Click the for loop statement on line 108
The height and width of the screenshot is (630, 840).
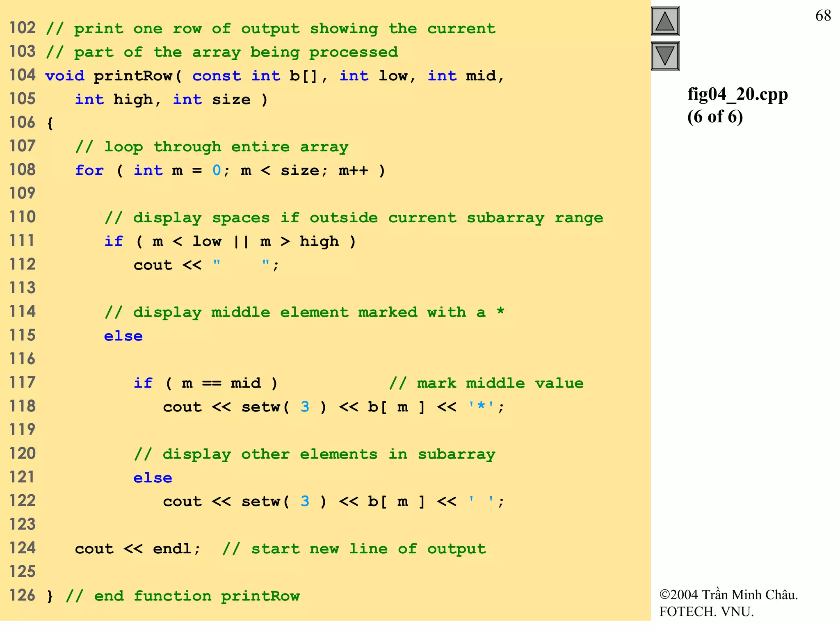(x=230, y=171)
